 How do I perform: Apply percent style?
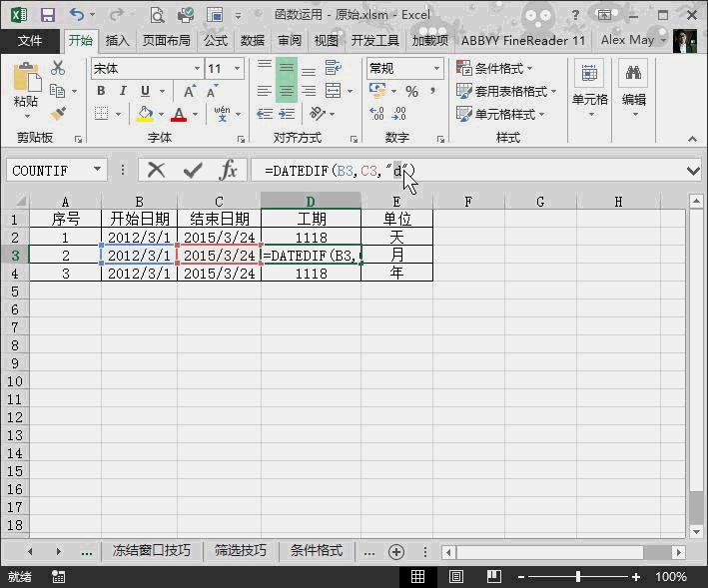click(411, 92)
